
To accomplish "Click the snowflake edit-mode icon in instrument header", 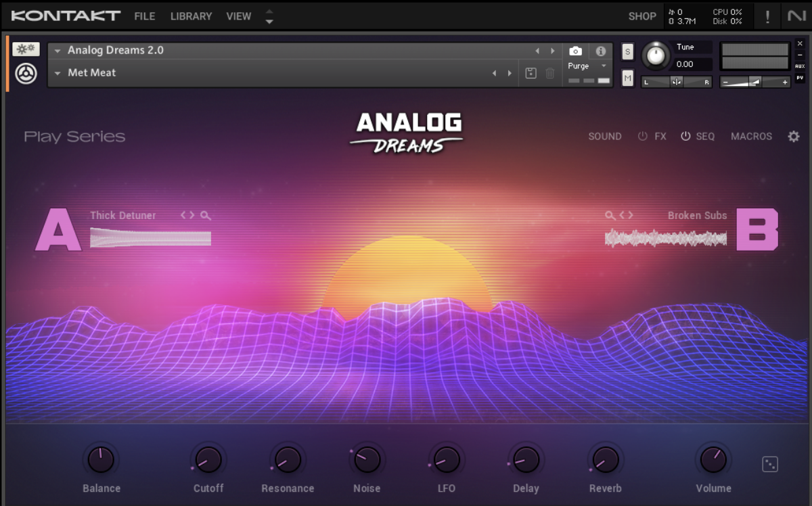I will point(26,49).
